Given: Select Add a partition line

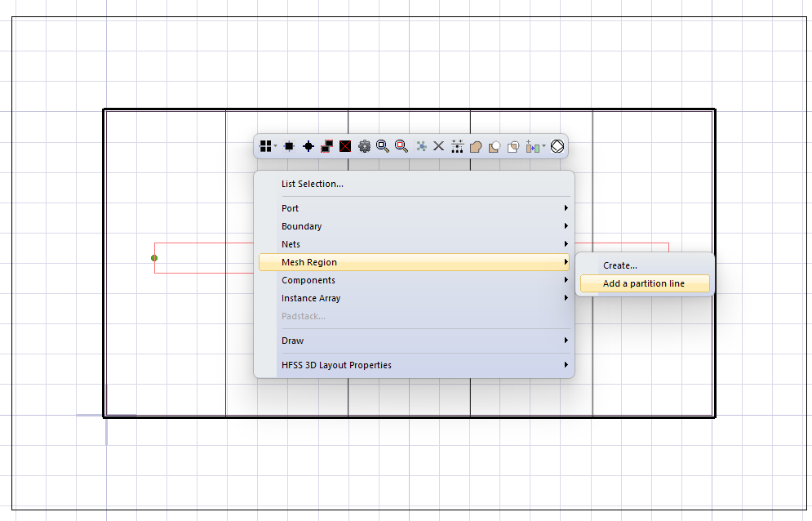Looking at the screenshot, I should coord(644,283).
